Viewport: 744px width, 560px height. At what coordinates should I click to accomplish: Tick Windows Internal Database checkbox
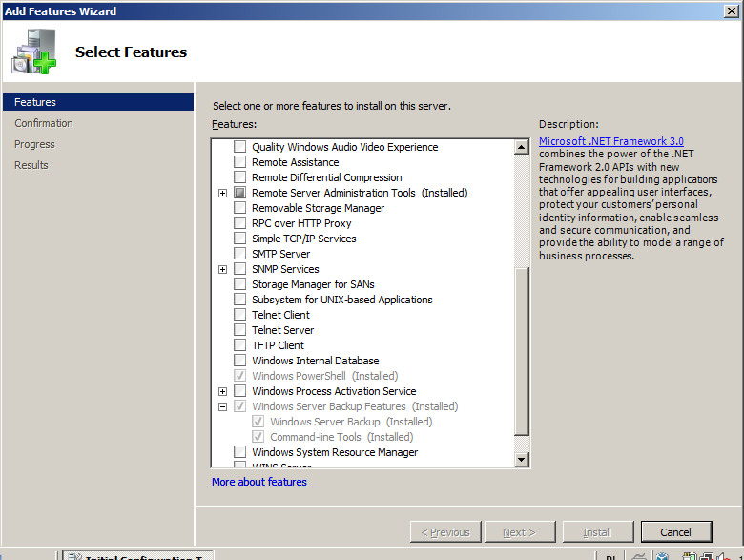(240, 361)
